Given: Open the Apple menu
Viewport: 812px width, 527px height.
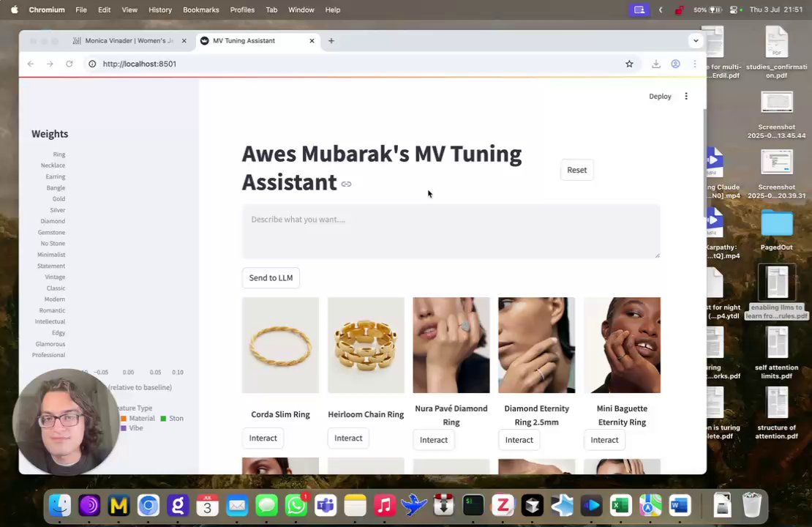Looking at the screenshot, I should 14,10.
